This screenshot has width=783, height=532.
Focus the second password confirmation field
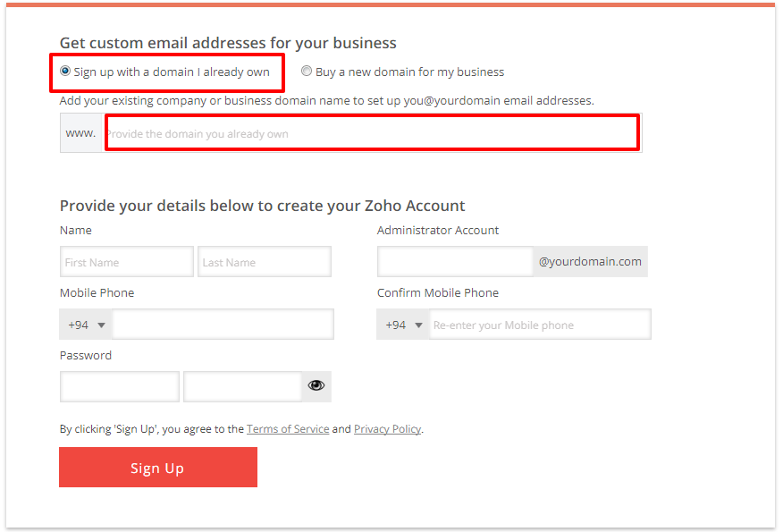(x=243, y=386)
